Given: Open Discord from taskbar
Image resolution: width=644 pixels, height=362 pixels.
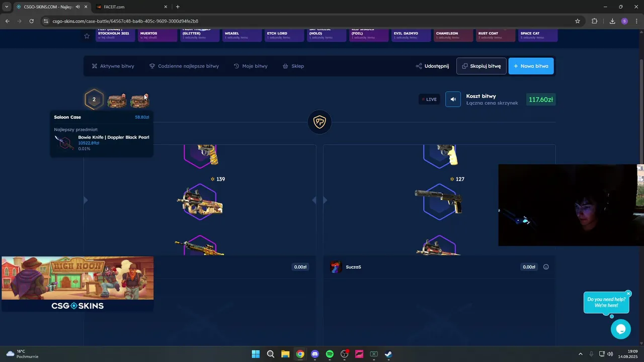Looking at the screenshot, I should (x=315, y=354).
